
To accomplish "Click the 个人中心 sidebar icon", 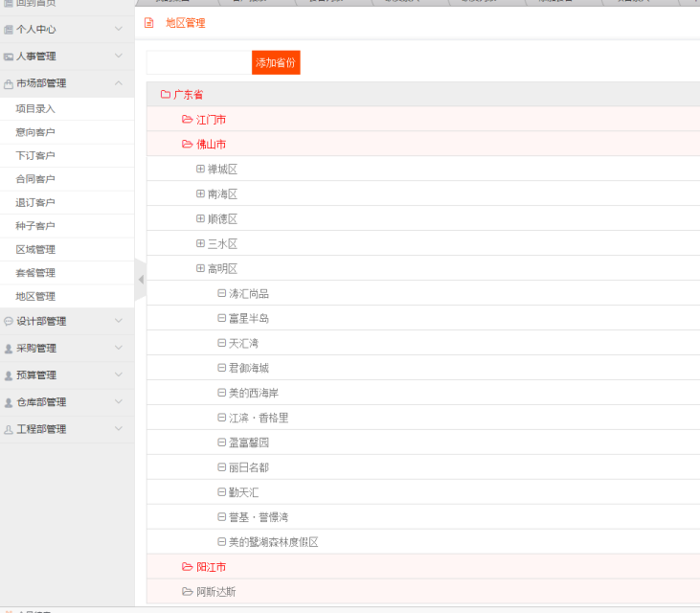I will coord(9,30).
